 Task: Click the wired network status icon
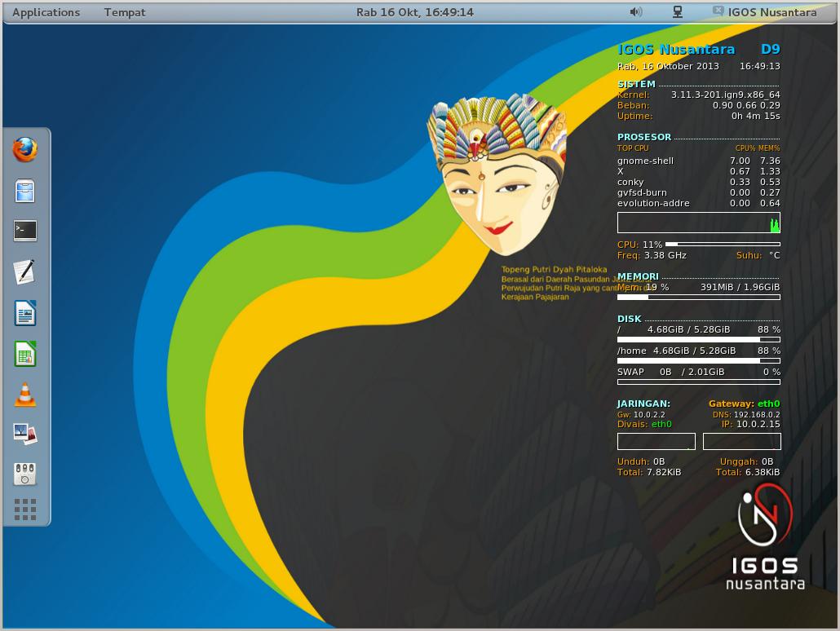coord(677,12)
